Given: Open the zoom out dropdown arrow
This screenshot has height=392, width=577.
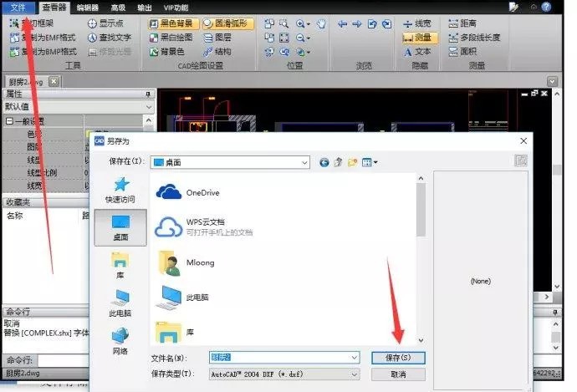Looking at the screenshot, I should coord(309,38).
